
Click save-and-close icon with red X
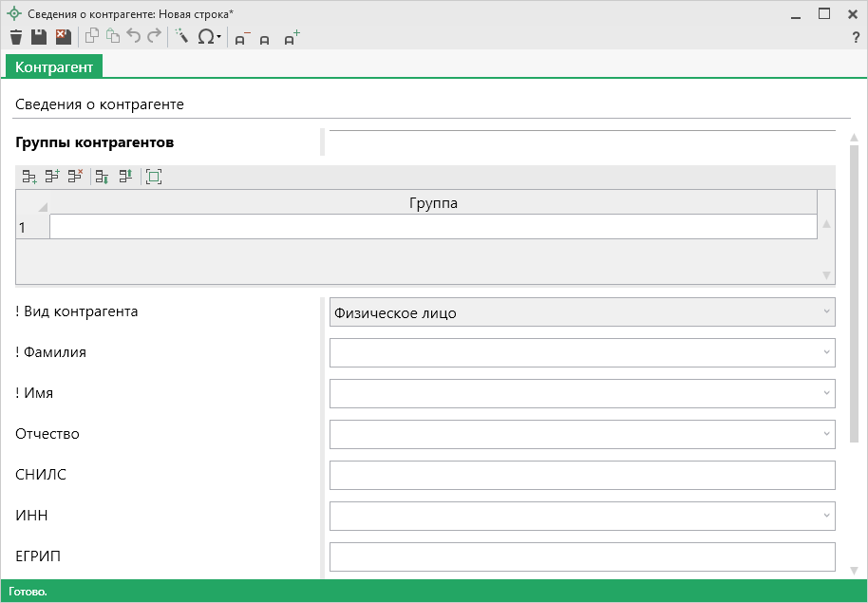click(x=63, y=37)
